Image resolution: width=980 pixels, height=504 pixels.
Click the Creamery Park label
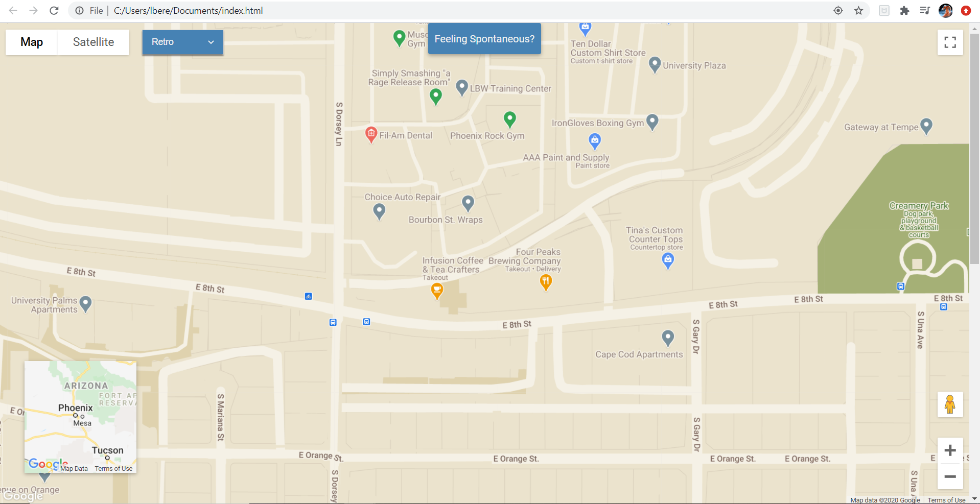point(919,206)
